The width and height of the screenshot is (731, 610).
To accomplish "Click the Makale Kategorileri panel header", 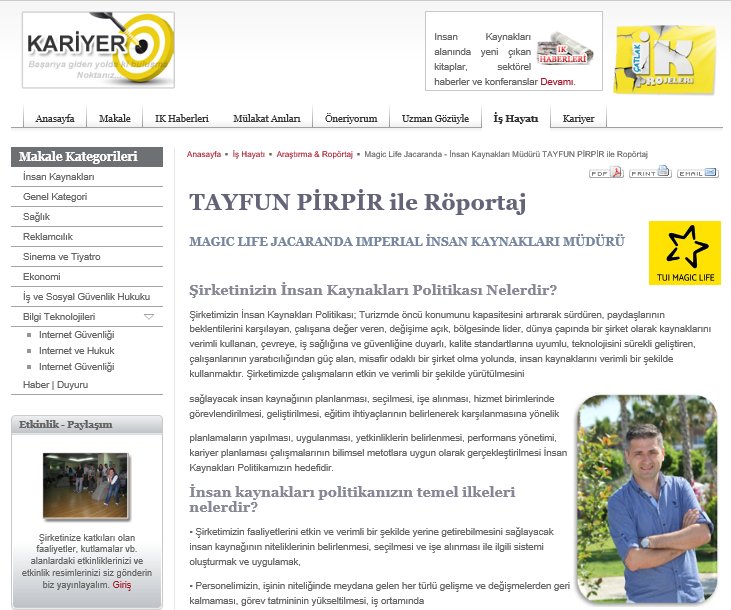I will 87,157.
